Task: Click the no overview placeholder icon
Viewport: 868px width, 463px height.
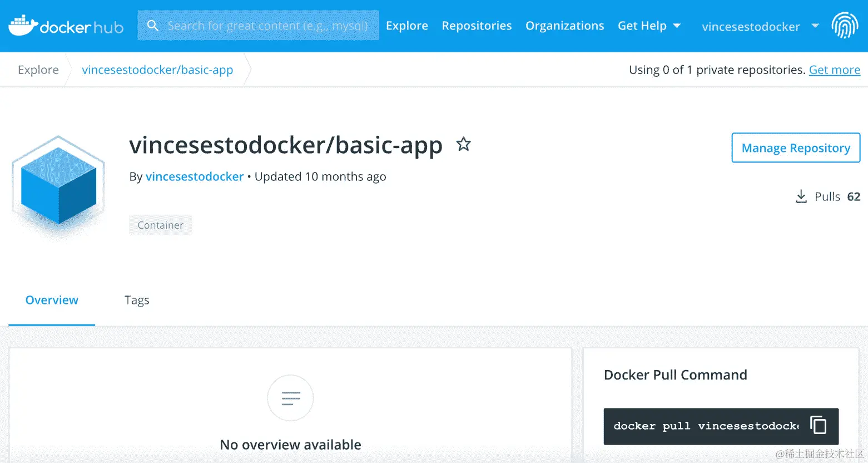Action: pos(290,398)
